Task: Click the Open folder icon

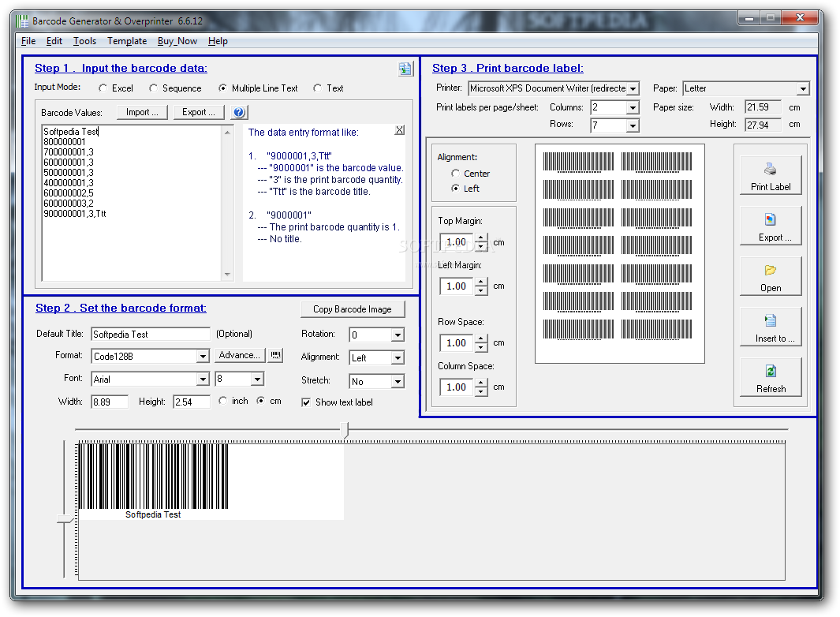Action: tap(771, 270)
